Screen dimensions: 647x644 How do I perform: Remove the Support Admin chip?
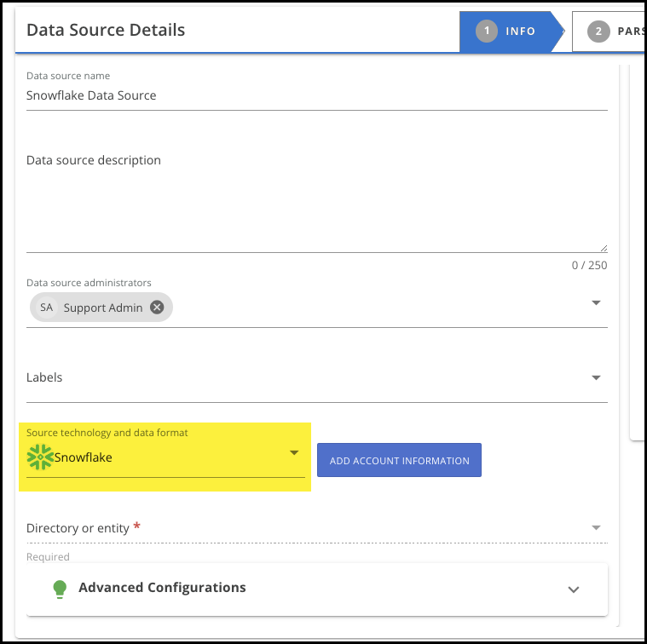click(157, 308)
